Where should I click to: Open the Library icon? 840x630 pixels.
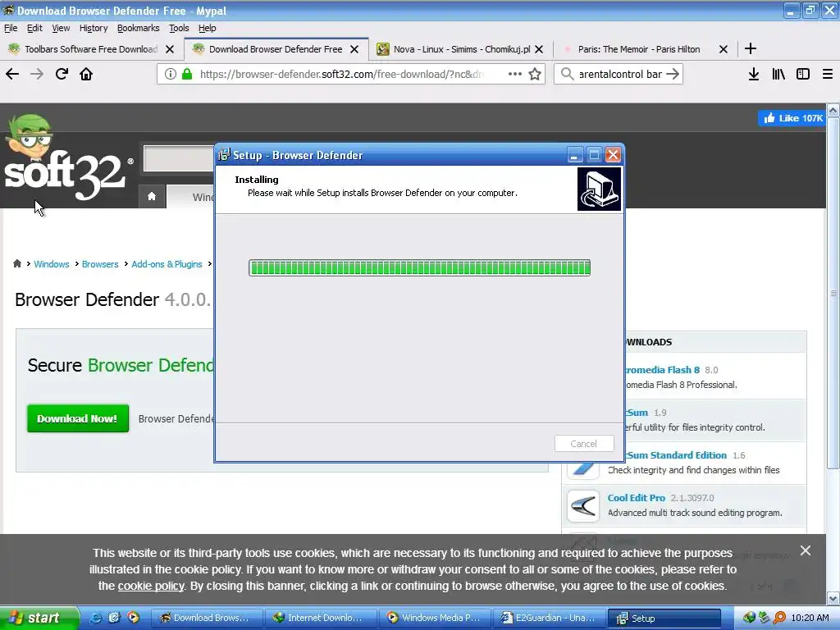tap(778, 74)
